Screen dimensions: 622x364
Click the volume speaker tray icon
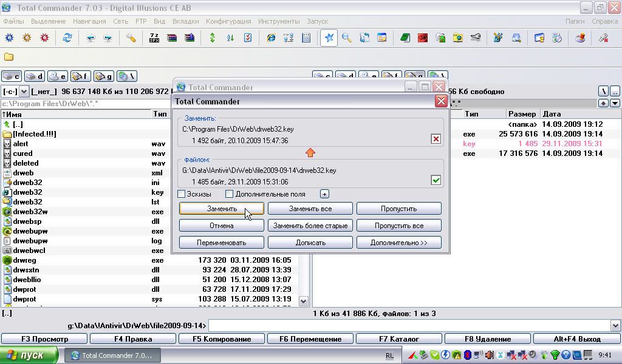click(x=490, y=355)
